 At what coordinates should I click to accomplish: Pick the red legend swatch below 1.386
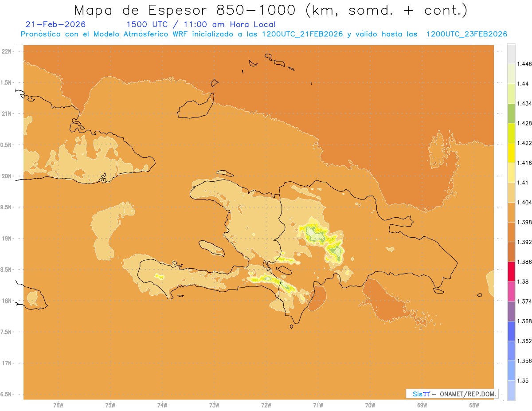[x=511, y=271]
